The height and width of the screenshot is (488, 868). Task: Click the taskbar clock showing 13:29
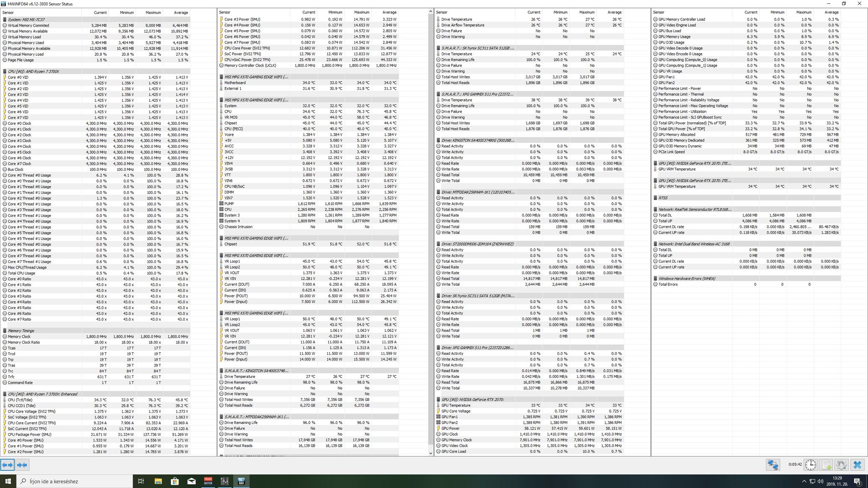coord(837,481)
